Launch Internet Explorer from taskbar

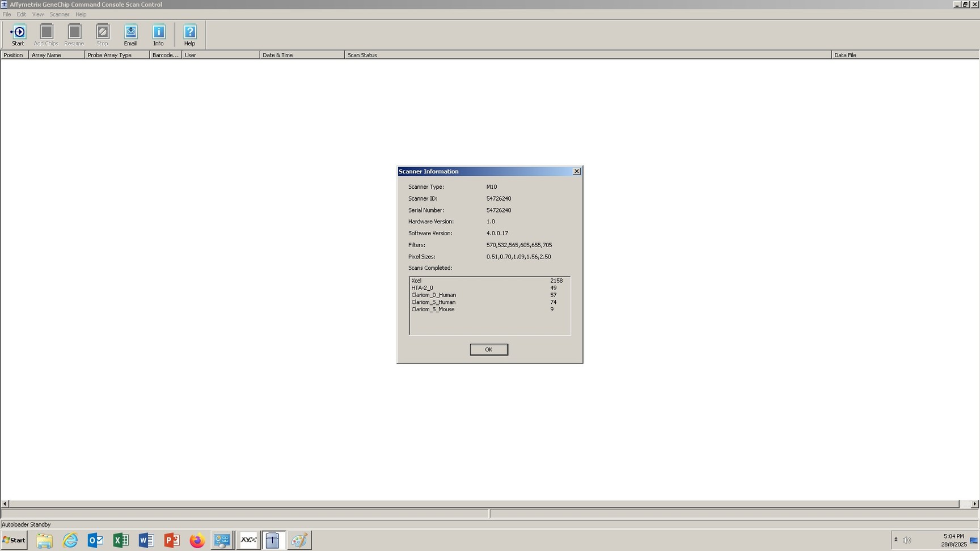(x=70, y=540)
